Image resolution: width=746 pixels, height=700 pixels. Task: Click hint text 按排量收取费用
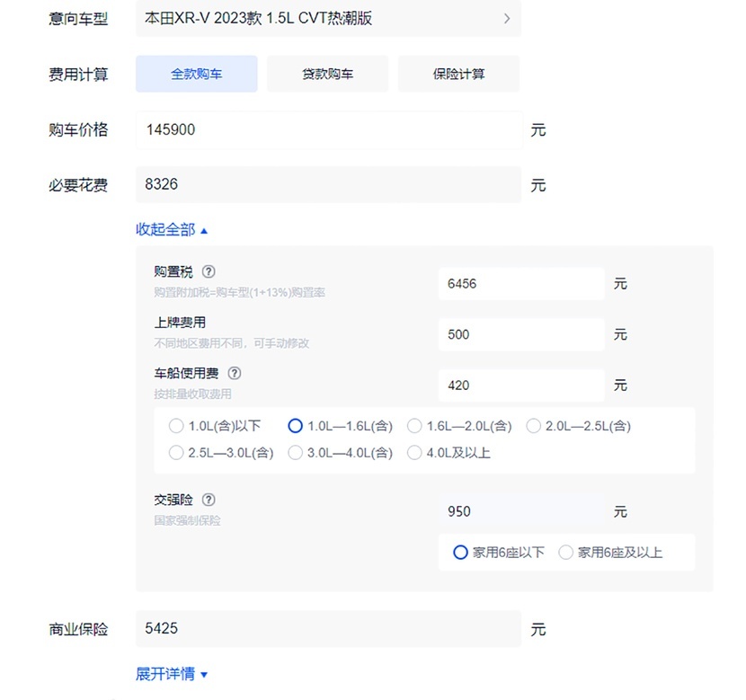(x=192, y=394)
